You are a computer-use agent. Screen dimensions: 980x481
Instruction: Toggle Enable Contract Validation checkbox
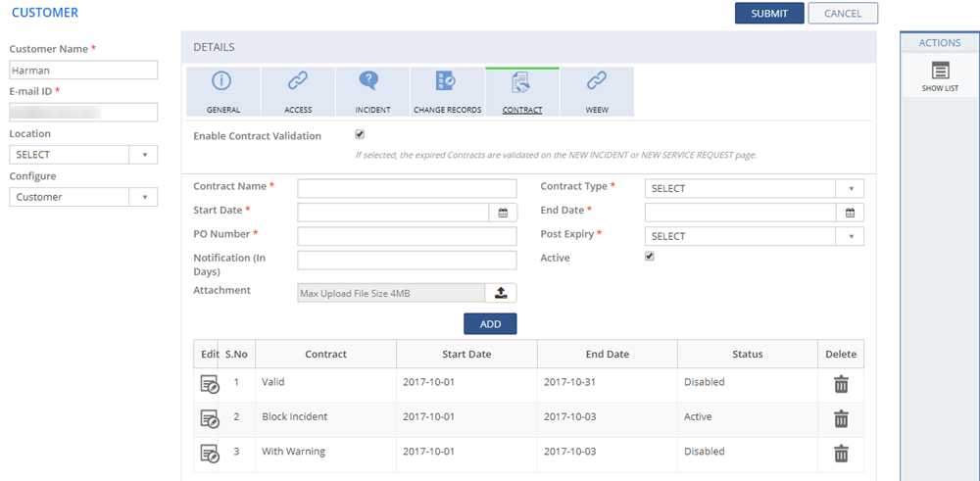tap(360, 135)
